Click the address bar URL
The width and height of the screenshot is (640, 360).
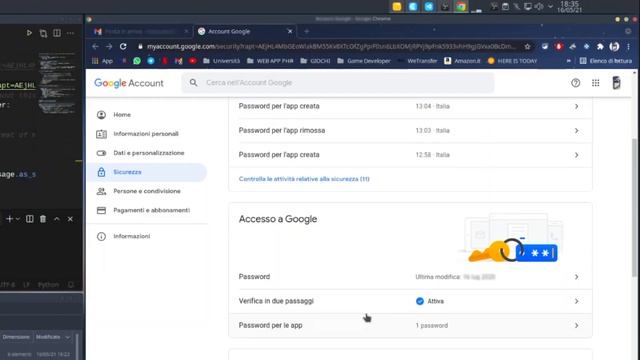(331, 47)
